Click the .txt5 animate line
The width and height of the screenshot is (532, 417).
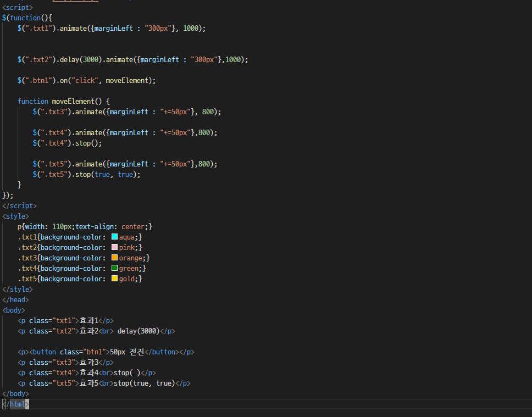click(x=125, y=164)
